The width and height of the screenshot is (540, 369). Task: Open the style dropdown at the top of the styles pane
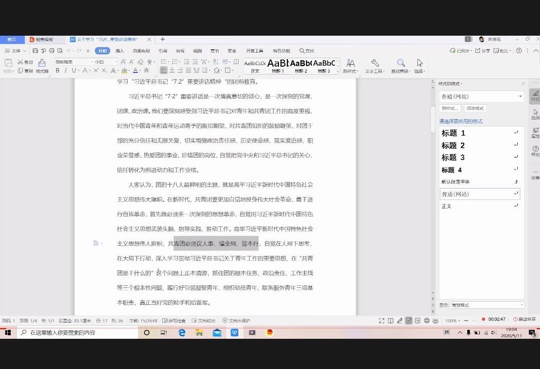(481, 96)
